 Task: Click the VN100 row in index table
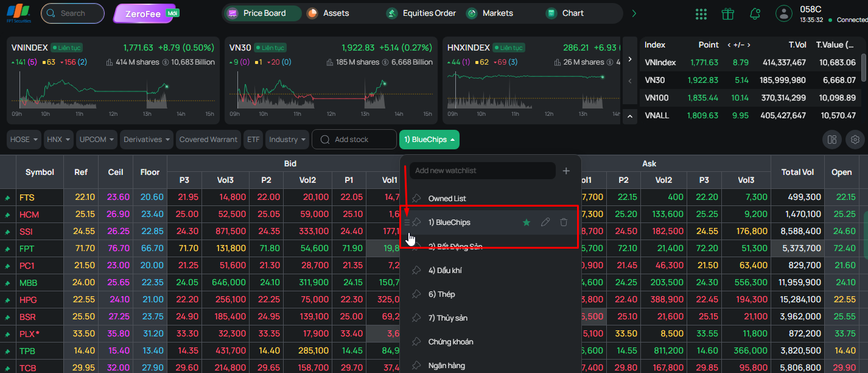[x=750, y=98]
